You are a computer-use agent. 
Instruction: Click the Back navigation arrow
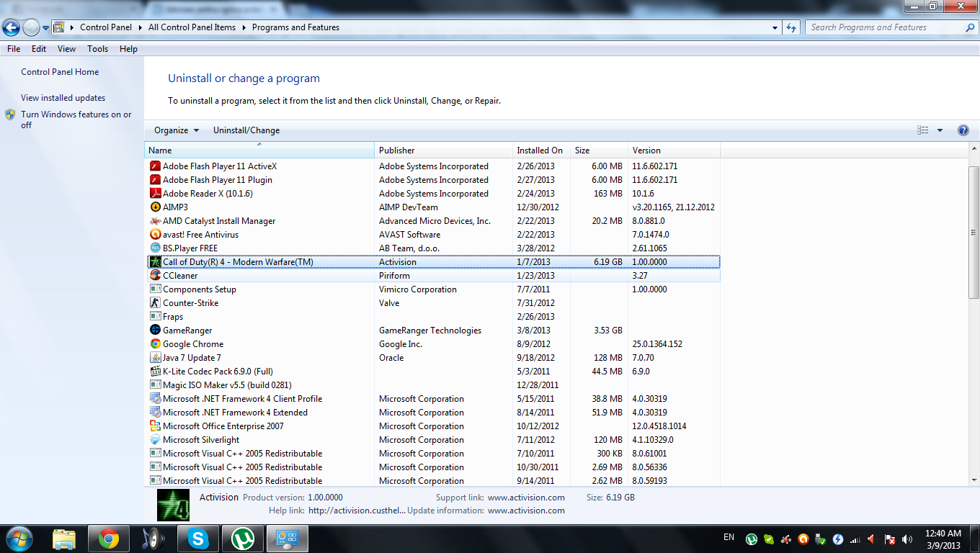[x=11, y=28]
